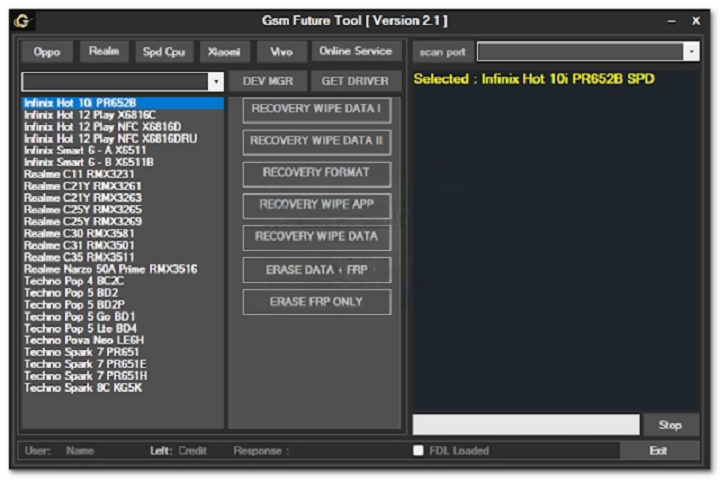
Task: Open the Spd Cpu tab
Action: pos(163,51)
